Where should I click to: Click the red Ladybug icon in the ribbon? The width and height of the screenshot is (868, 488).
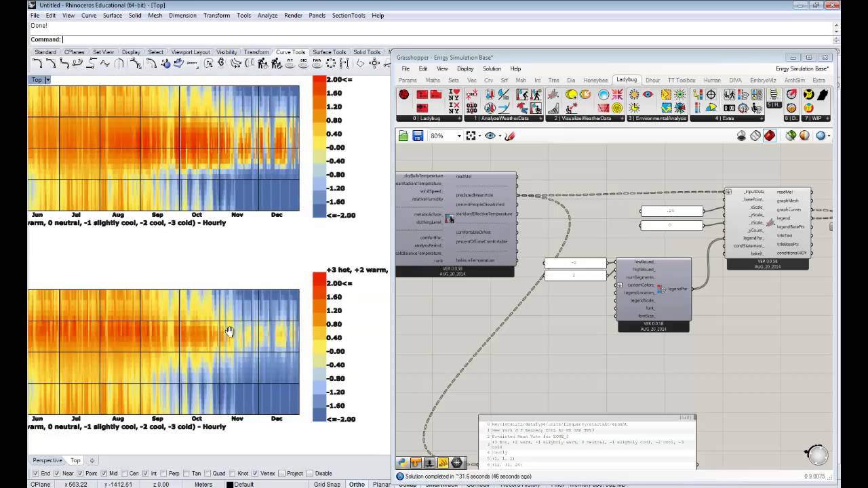pyautogui.click(x=404, y=95)
